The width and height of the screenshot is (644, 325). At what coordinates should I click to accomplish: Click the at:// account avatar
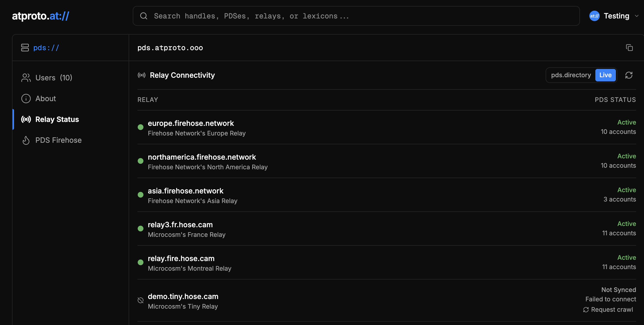coord(594,16)
